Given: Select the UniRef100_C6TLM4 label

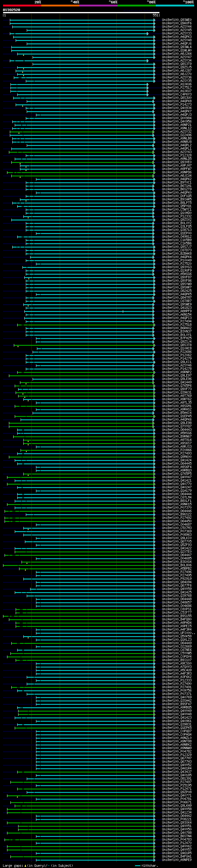Looking at the screenshot, I should tap(177, 497).
